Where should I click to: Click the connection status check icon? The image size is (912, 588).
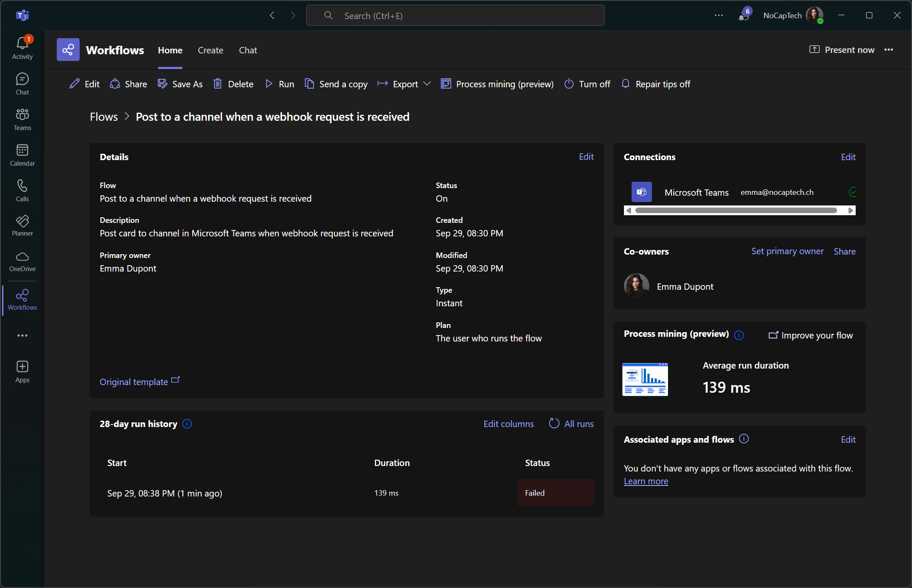(852, 192)
